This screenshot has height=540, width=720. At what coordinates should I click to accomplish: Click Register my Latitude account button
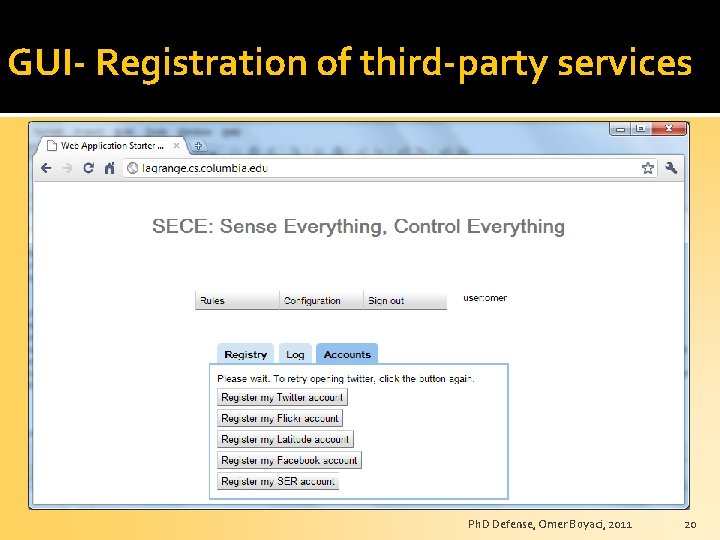click(x=285, y=439)
